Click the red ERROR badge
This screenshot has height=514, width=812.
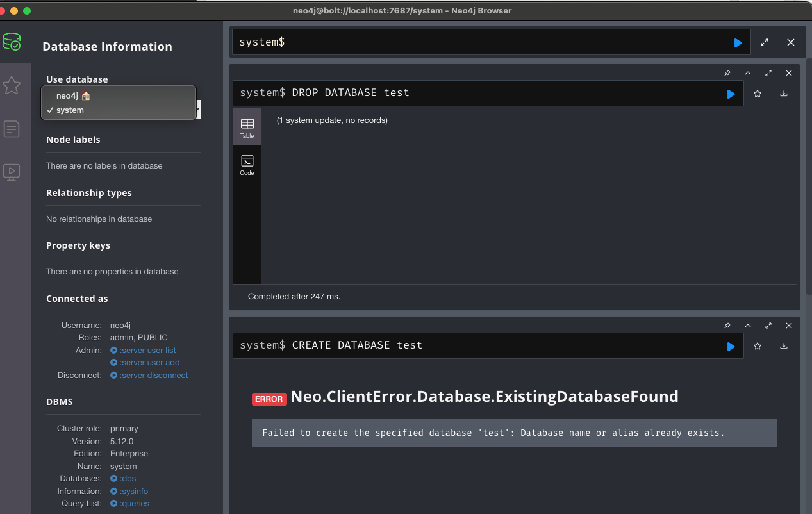[x=269, y=399]
